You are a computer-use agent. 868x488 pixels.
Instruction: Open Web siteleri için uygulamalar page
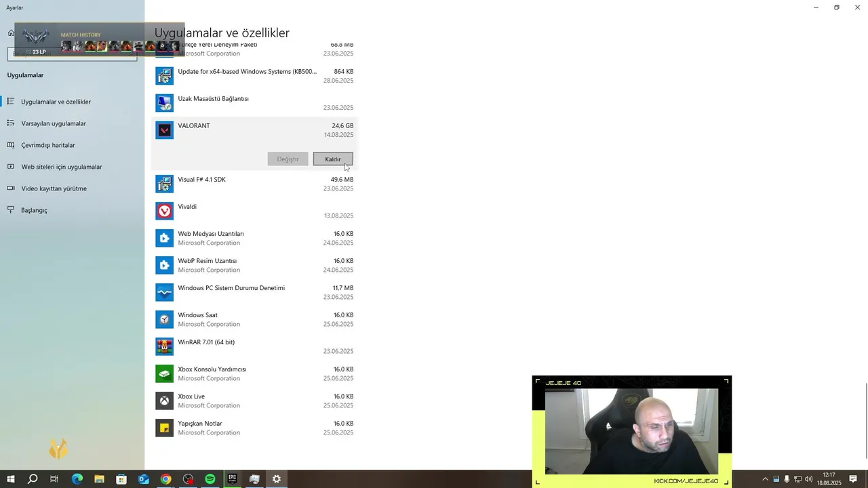point(62,167)
